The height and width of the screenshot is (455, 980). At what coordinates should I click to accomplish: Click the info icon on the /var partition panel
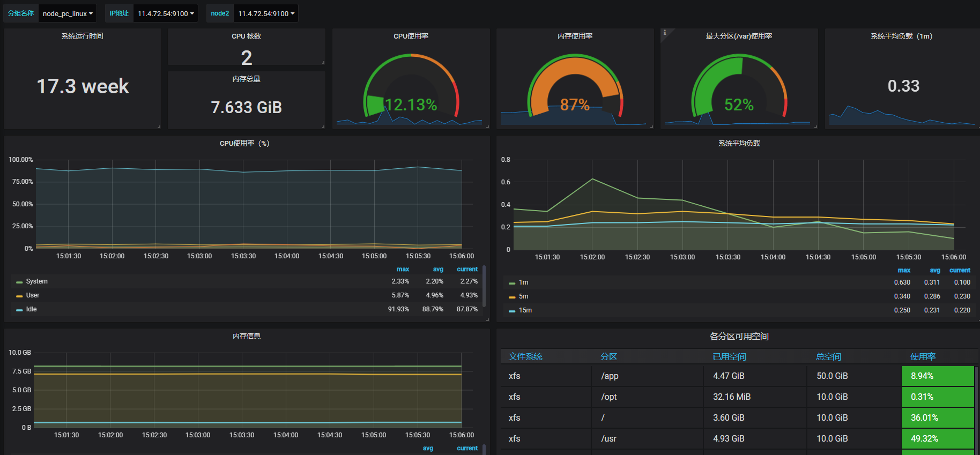[x=665, y=33]
